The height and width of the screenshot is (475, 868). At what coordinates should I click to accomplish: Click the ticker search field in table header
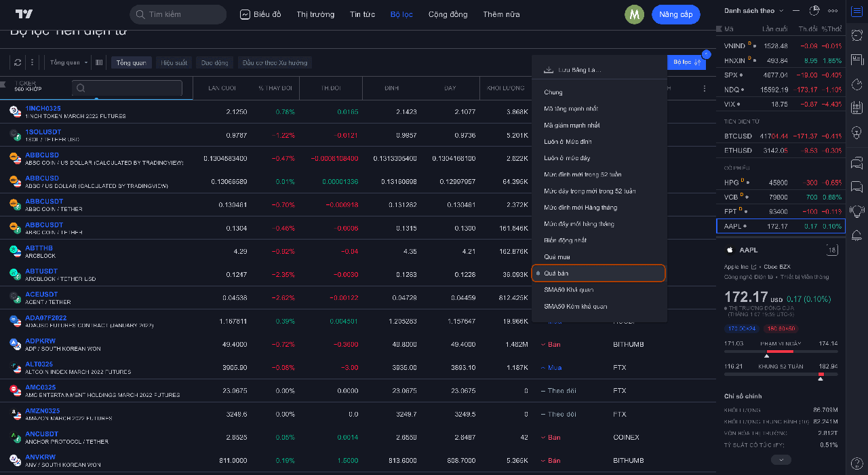click(127, 88)
